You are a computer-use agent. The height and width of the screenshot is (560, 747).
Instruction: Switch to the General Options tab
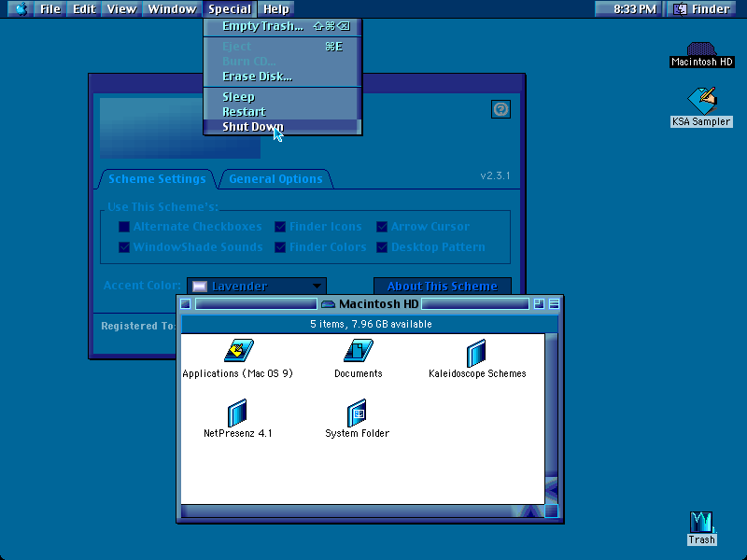tap(275, 179)
